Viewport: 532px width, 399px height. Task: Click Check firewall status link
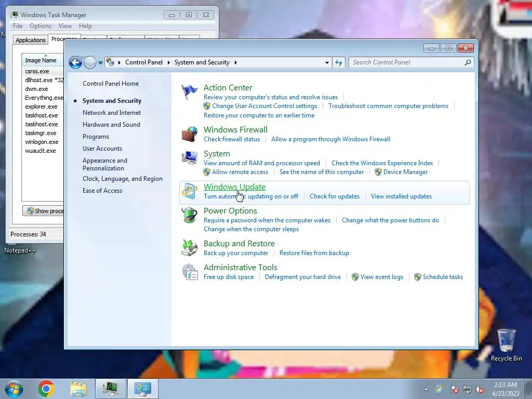click(x=232, y=139)
